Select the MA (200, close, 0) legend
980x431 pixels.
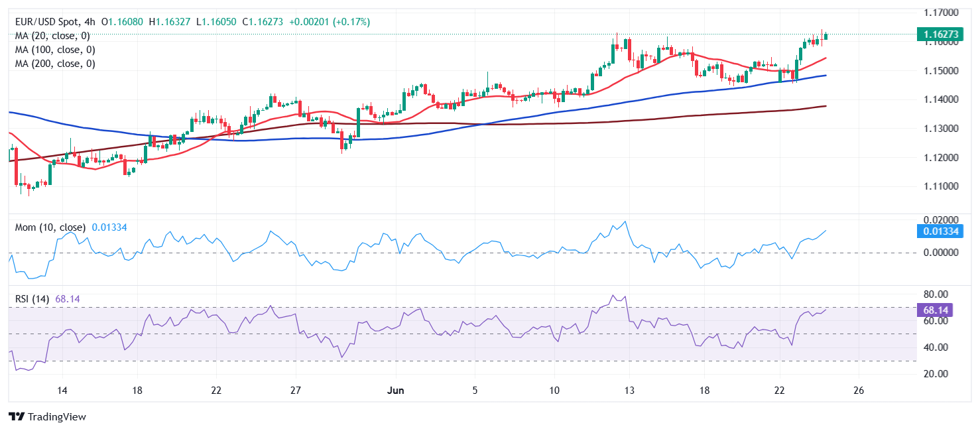[55, 64]
